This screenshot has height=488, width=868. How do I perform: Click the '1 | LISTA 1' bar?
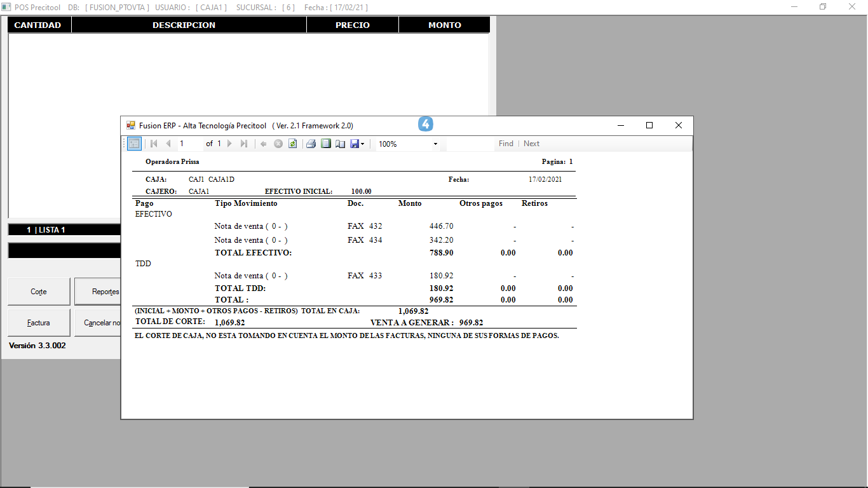[64, 230]
